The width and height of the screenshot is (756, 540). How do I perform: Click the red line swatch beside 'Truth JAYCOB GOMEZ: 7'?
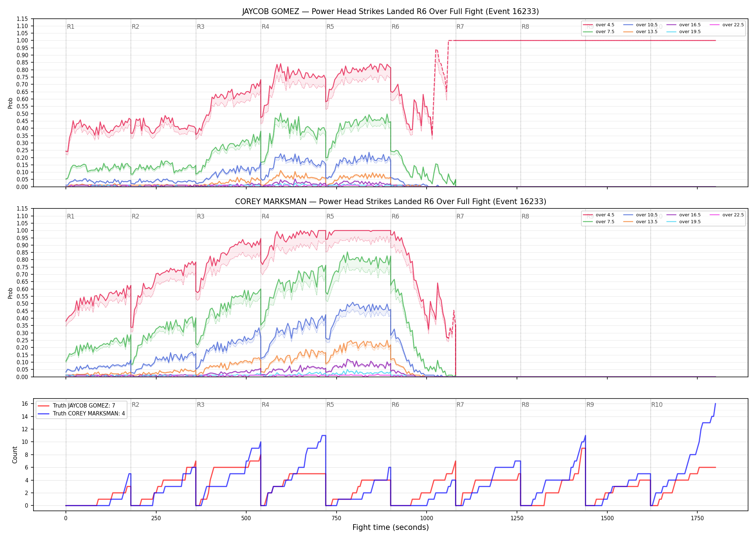(x=44, y=406)
